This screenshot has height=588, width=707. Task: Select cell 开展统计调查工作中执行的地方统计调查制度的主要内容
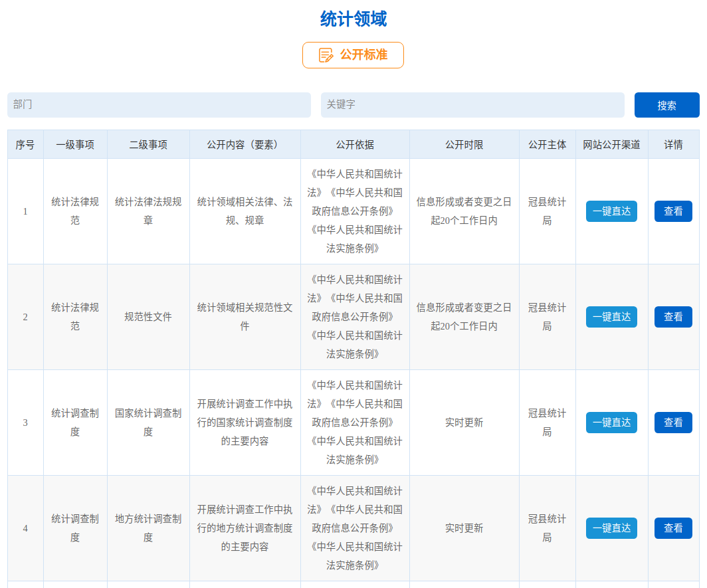click(x=245, y=528)
